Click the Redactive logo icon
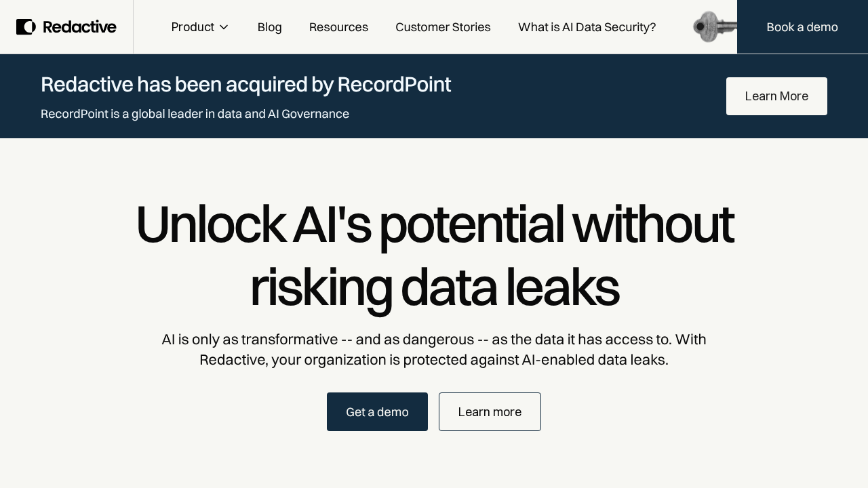This screenshot has height=488, width=868. (x=26, y=27)
